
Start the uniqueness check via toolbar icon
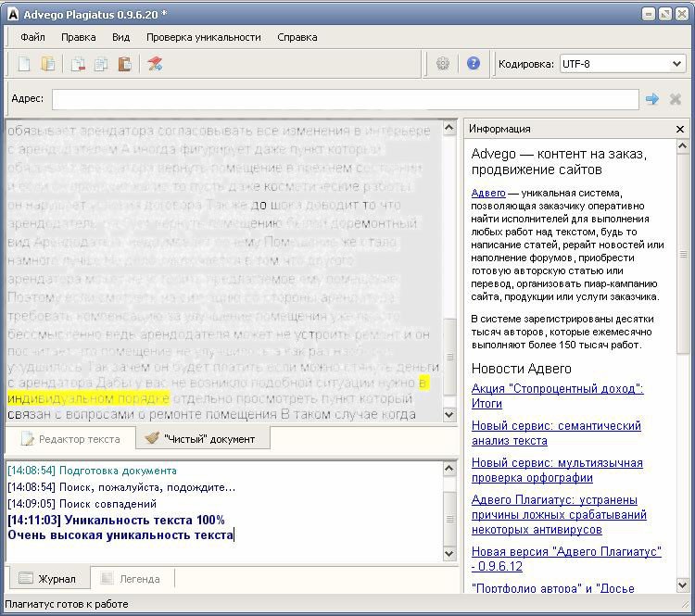[155, 64]
